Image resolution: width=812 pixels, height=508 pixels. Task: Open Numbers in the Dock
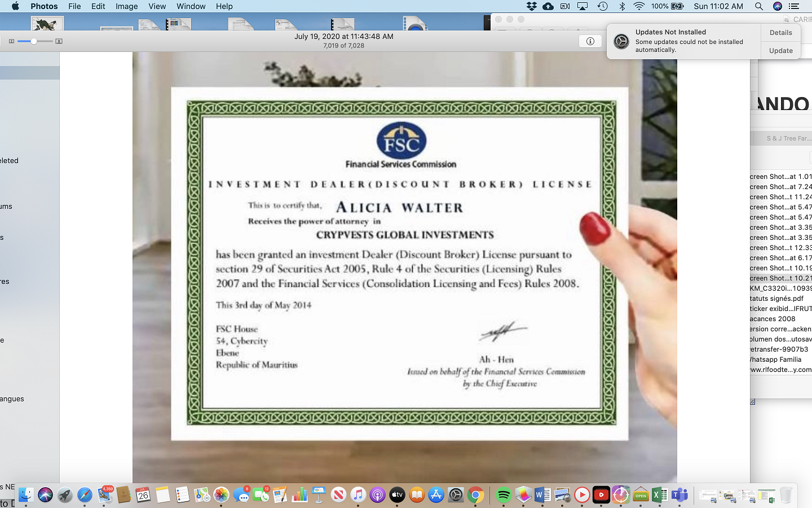(299, 495)
